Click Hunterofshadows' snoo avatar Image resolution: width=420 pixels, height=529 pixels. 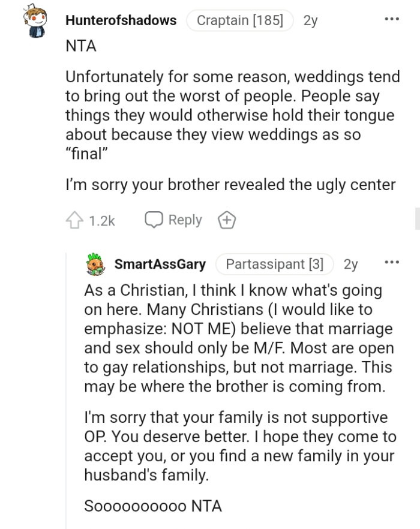coord(34,22)
